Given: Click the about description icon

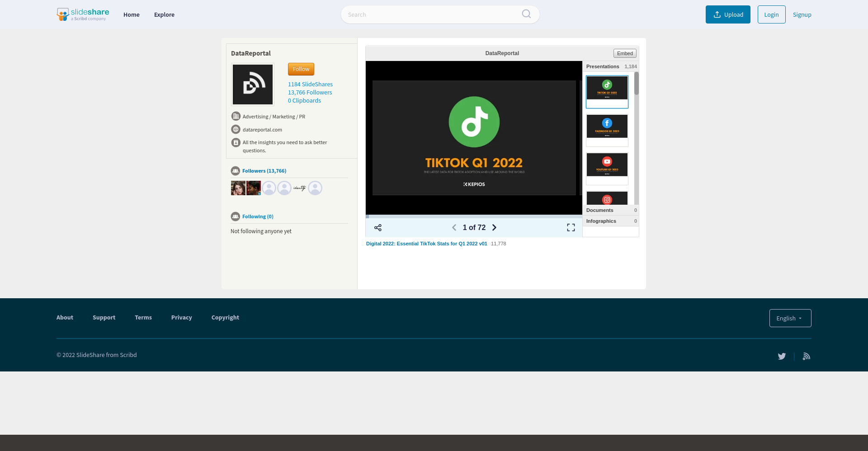Looking at the screenshot, I should [236, 142].
